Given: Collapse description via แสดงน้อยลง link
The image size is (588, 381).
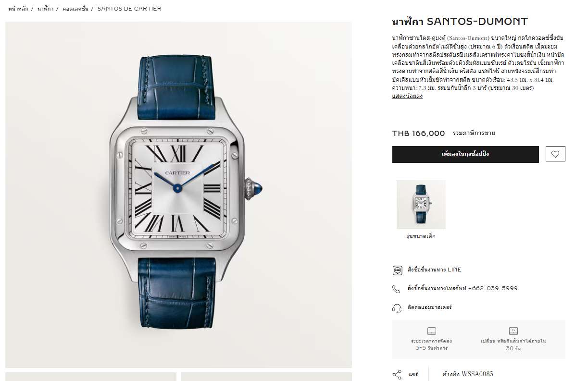Looking at the screenshot, I should point(407,96).
